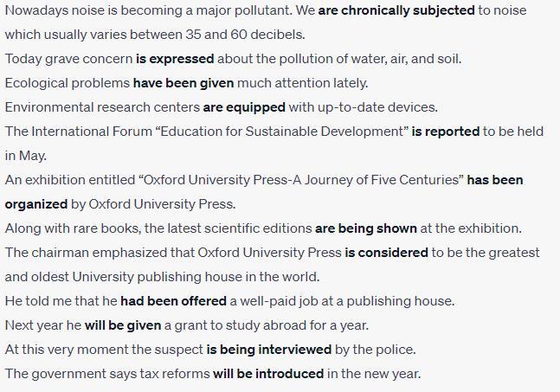Click the words "in May."

(x=26, y=156)
